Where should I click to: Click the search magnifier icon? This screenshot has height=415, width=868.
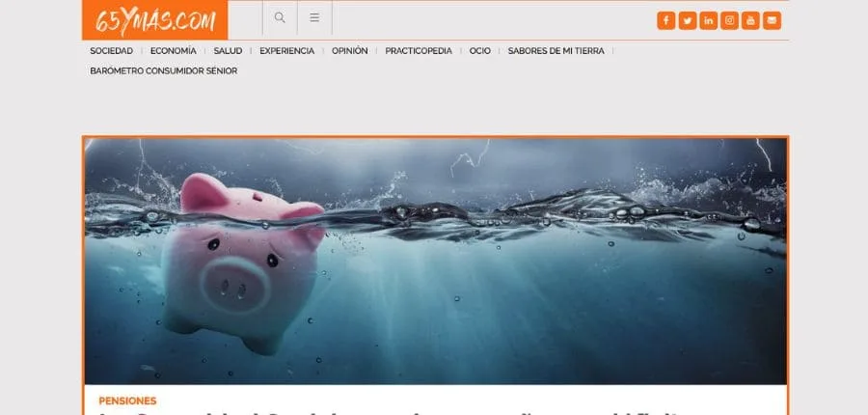(x=280, y=17)
